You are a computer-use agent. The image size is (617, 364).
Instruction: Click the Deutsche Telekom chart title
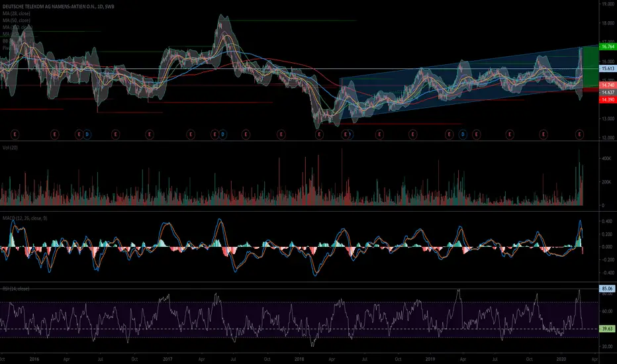point(58,7)
